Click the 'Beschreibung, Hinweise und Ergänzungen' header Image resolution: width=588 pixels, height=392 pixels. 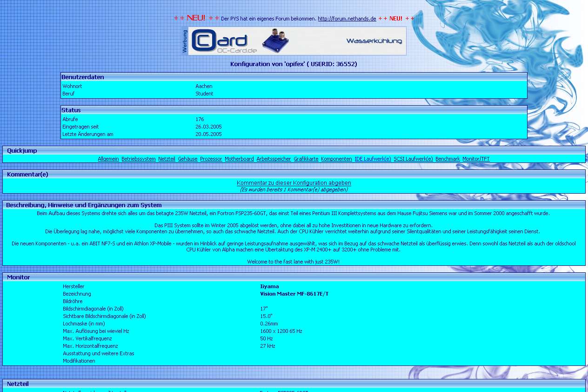click(x=294, y=205)
